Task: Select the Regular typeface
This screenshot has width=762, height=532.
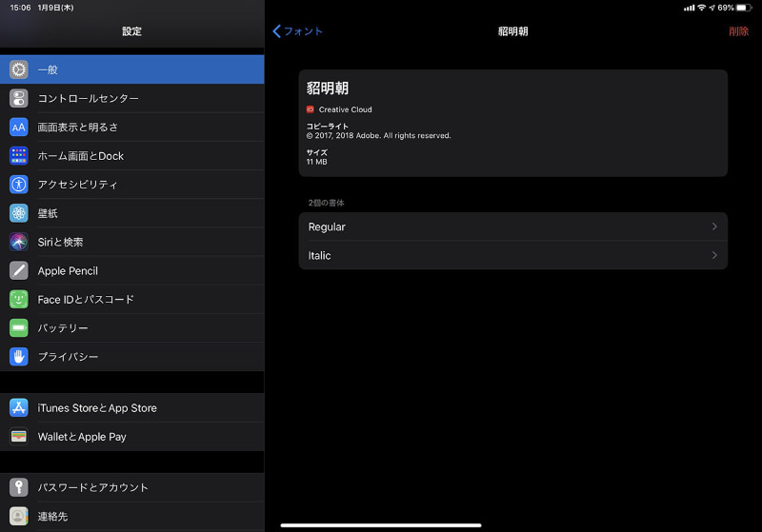Action: tap(513, 227)
